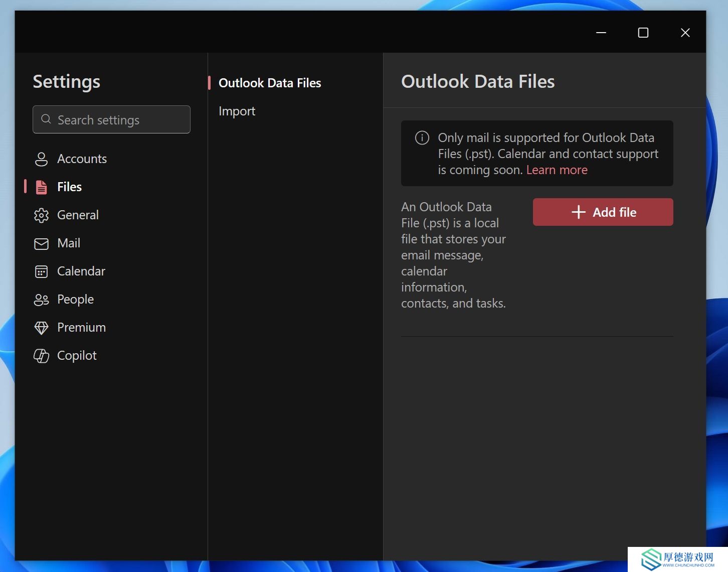Follow the Learn more link
Image resolution: width=728 pixels, height=572 pixels.
click(557, 170)
